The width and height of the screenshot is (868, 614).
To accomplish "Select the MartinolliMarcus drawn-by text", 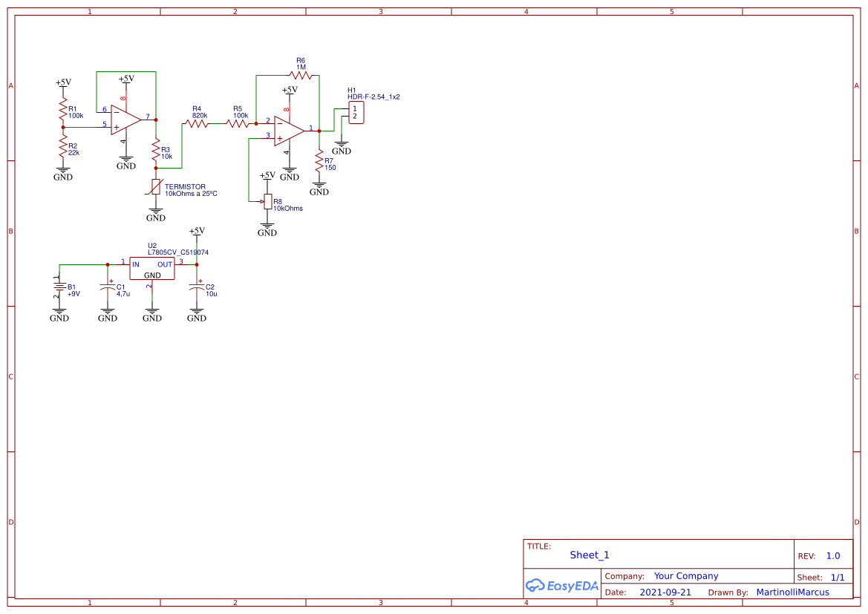I will pyautogui.click(x=792, y=592).
